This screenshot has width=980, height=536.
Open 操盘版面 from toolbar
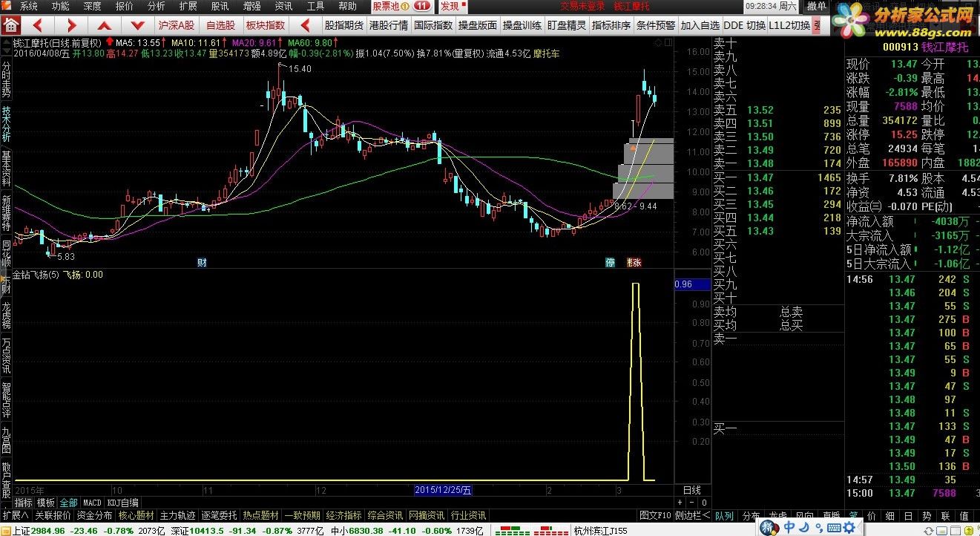pyautogui.click(x=478, y=24)
